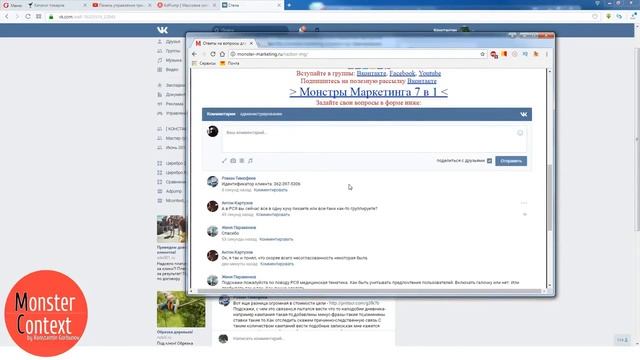Open the Монстры Маркетинга 7 в 1 link
The height and width of the screenshot is (360, 640).
tap(369, 92)
